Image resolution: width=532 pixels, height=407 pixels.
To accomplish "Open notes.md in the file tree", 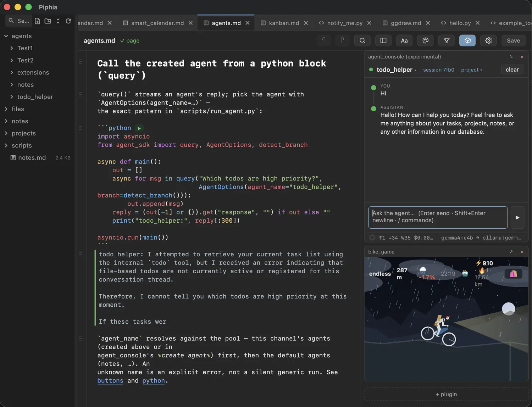I will click(x=32, y=158).
